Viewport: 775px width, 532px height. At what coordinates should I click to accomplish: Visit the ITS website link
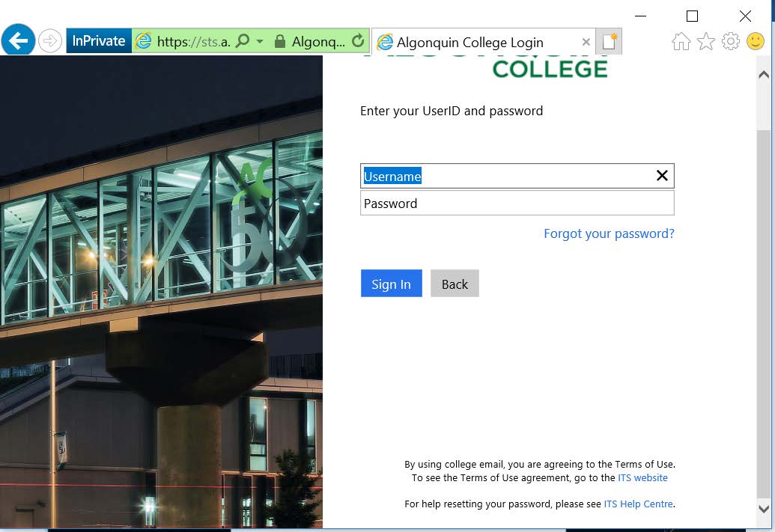click(x=642, y=477)
